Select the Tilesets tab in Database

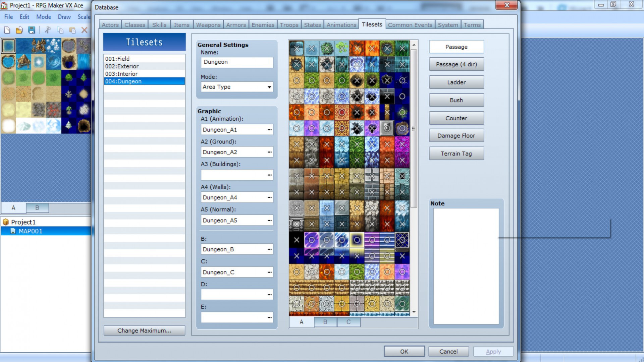[371, 24]
